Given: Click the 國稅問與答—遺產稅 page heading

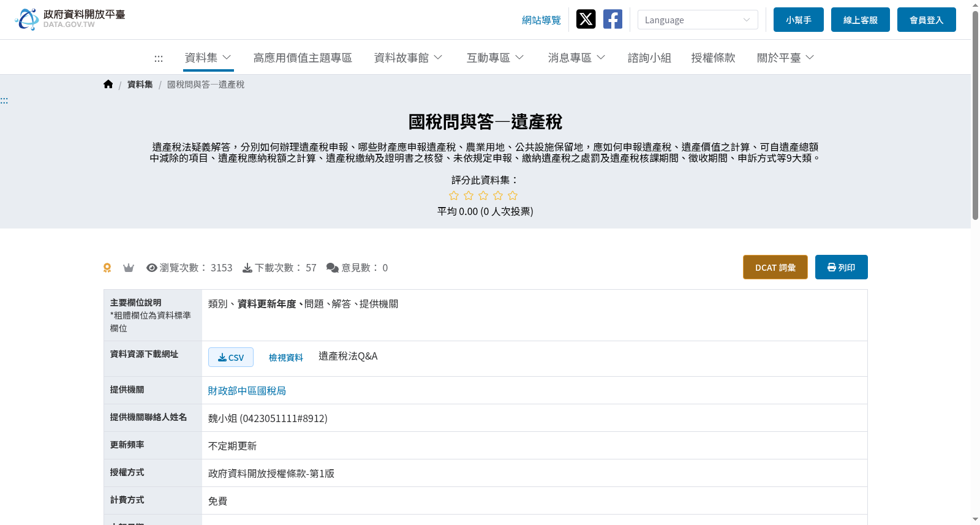Looking at the screenshot, I should pos(485,122).
